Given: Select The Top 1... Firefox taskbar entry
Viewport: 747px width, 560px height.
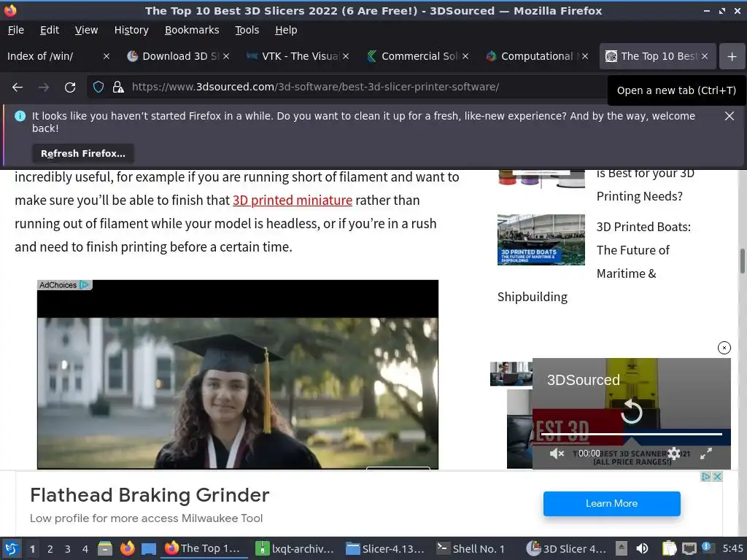Looking at the screenshot, I should (x=204, y=548).
